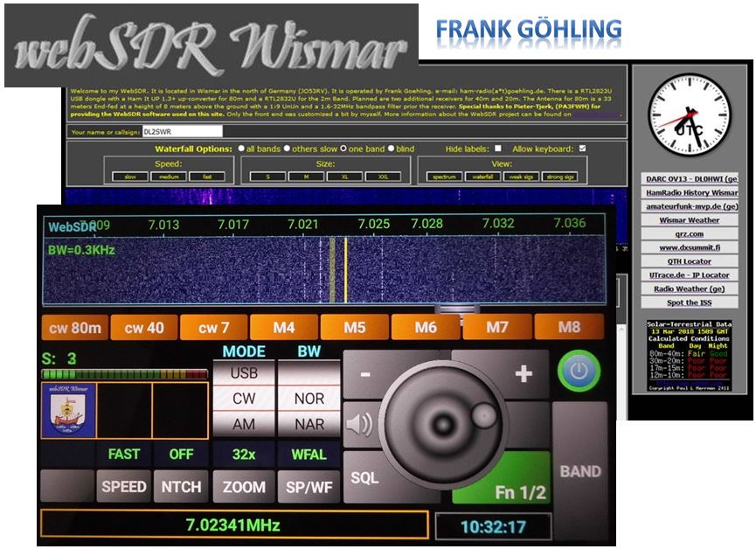The image size is (756, 549).
Task: Select the 'all bands' waterfall option
Action: point(240,149)
